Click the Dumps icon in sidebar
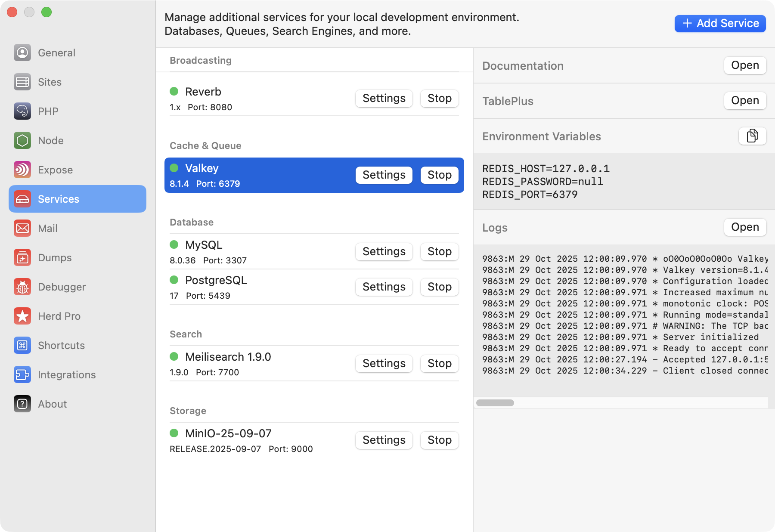This screenshot has width=775, height=532. coord(22,257)
